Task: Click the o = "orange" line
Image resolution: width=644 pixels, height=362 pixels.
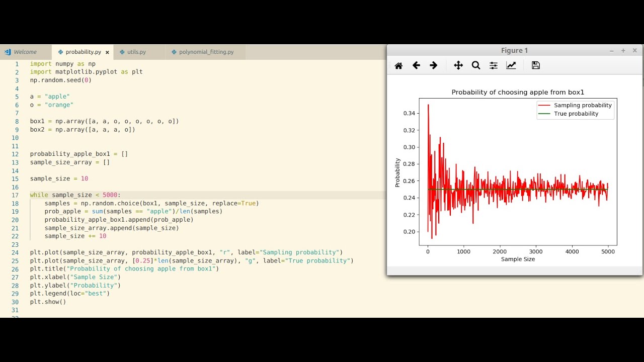Action: tap(51, 105)
